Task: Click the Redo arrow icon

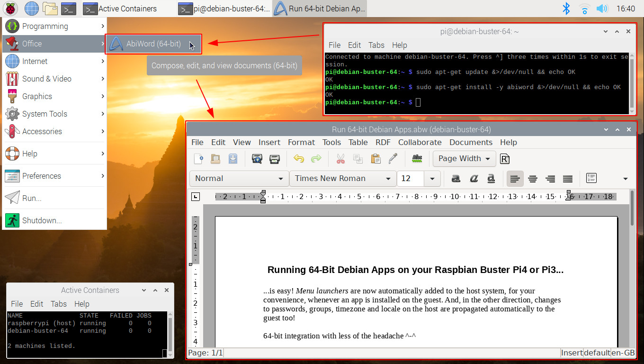Action: click(x=316, y=159)
